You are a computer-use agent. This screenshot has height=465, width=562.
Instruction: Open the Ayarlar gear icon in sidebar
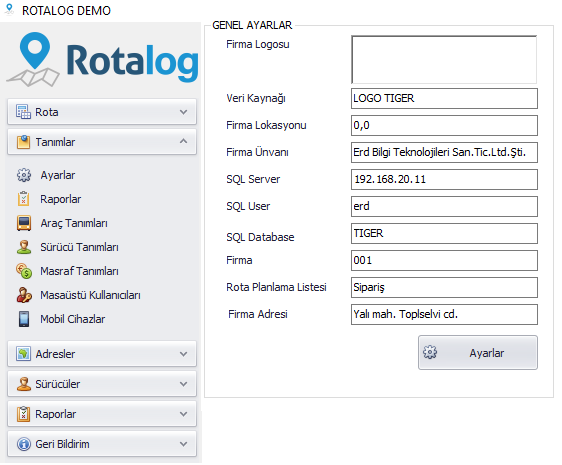pyautogui.click(x=24, y=175)
